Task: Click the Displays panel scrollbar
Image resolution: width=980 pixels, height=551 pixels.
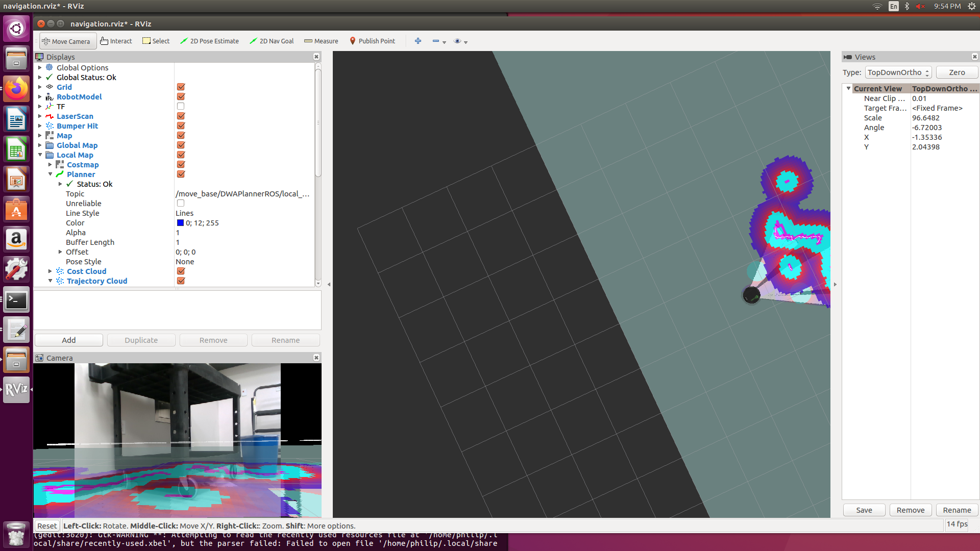Action: point(318,122)
